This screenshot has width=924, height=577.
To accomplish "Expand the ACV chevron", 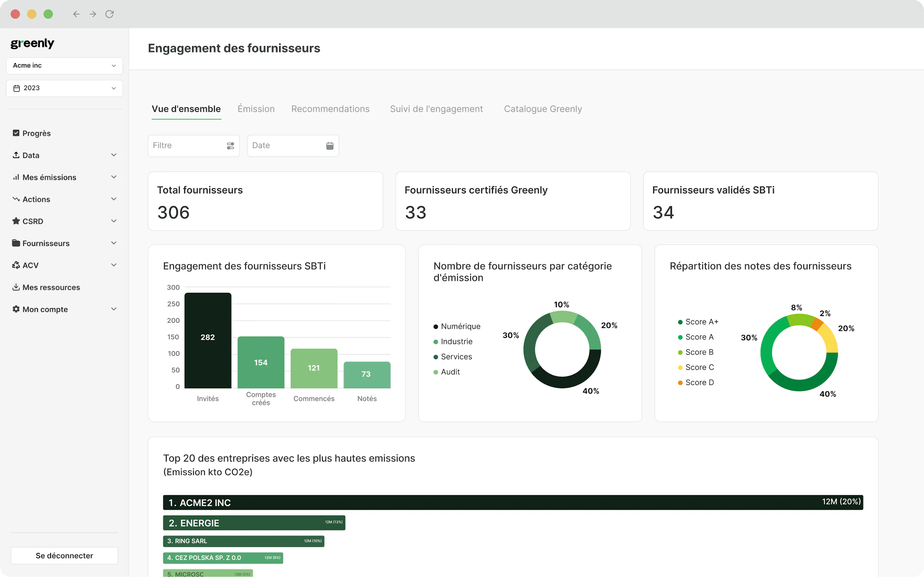I will (x=114, y=265).
